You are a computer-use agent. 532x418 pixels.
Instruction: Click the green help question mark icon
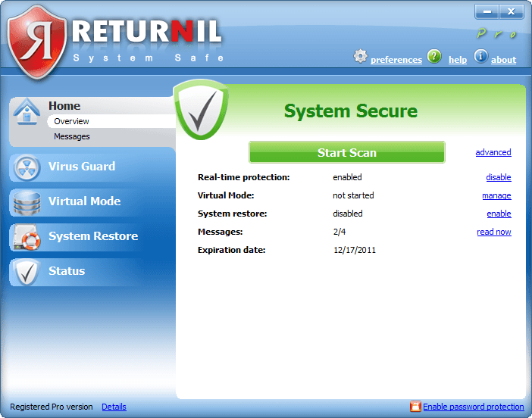[x=434, y=56]
